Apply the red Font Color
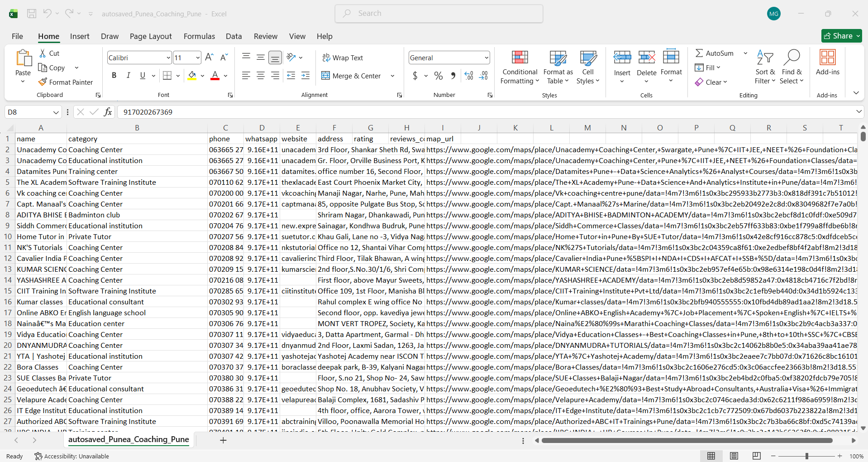The height and width of the screenshot is (462, 868). [x=215, y=76]
